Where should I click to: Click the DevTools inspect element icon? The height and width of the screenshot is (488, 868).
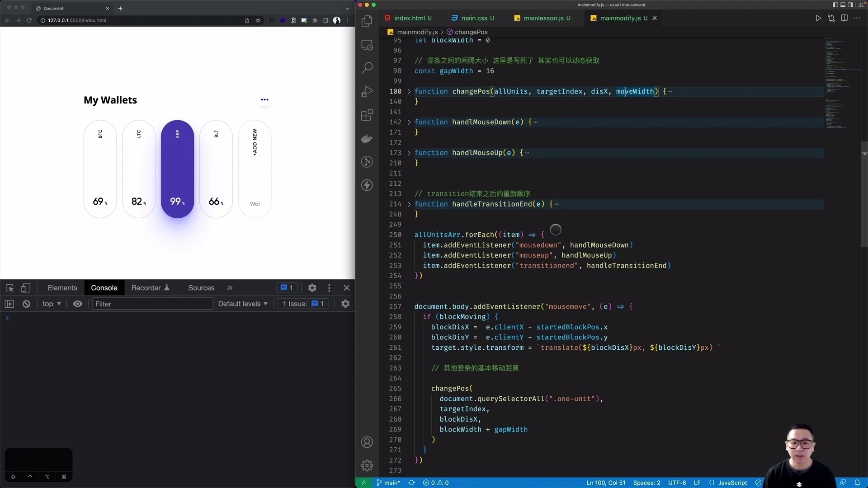tap(10, 288)
